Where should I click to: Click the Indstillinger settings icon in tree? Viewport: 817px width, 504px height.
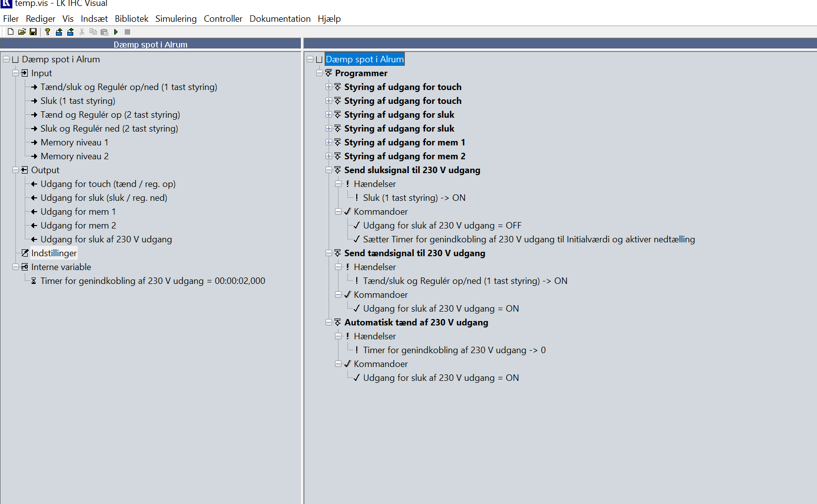[x=25, y=253]
